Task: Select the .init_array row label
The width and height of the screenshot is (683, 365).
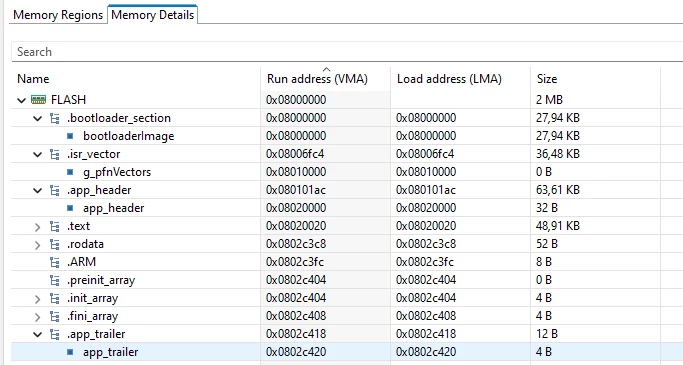Action: (93, 298)
